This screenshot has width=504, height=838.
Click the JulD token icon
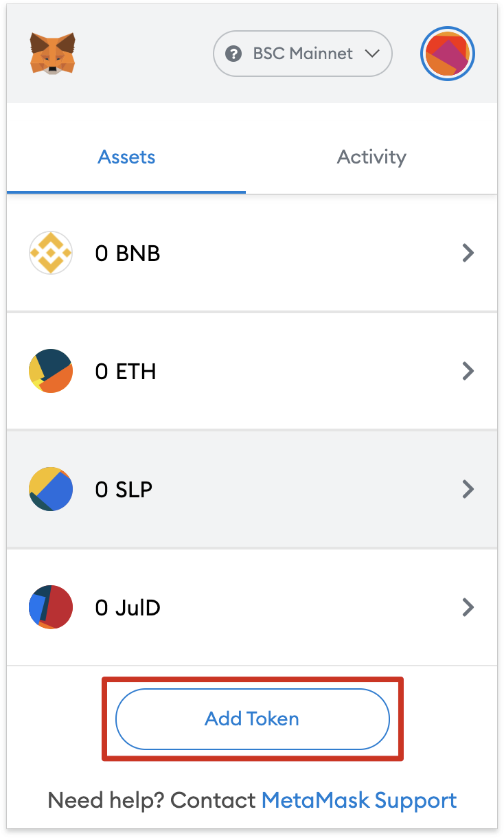pos(51,607)
